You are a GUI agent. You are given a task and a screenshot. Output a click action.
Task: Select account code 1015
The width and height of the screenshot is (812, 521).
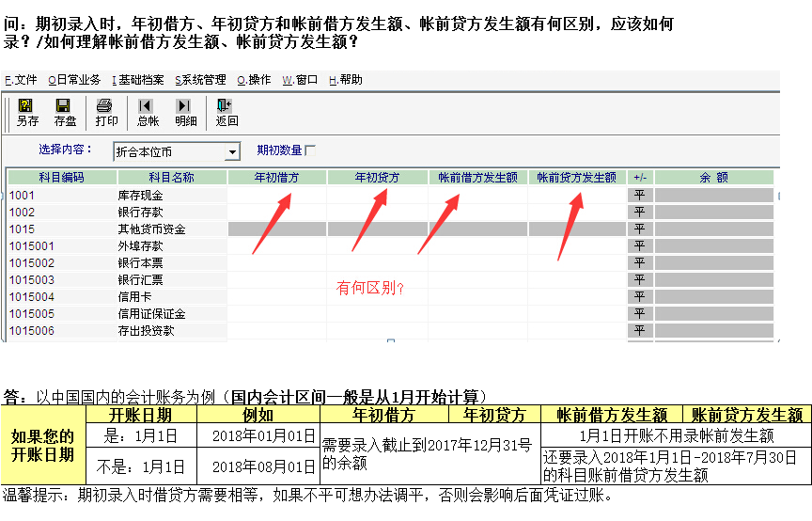[22, 229]
